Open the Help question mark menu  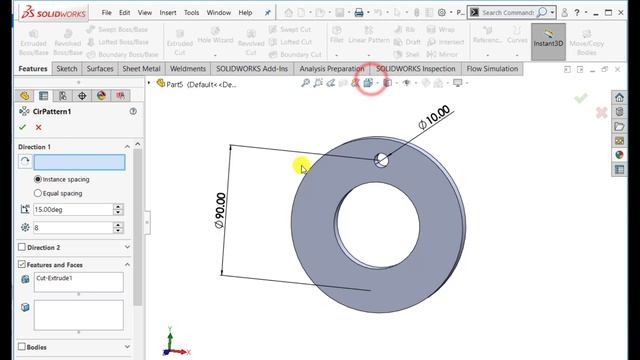pyautogui.click(x=577, y=13)
